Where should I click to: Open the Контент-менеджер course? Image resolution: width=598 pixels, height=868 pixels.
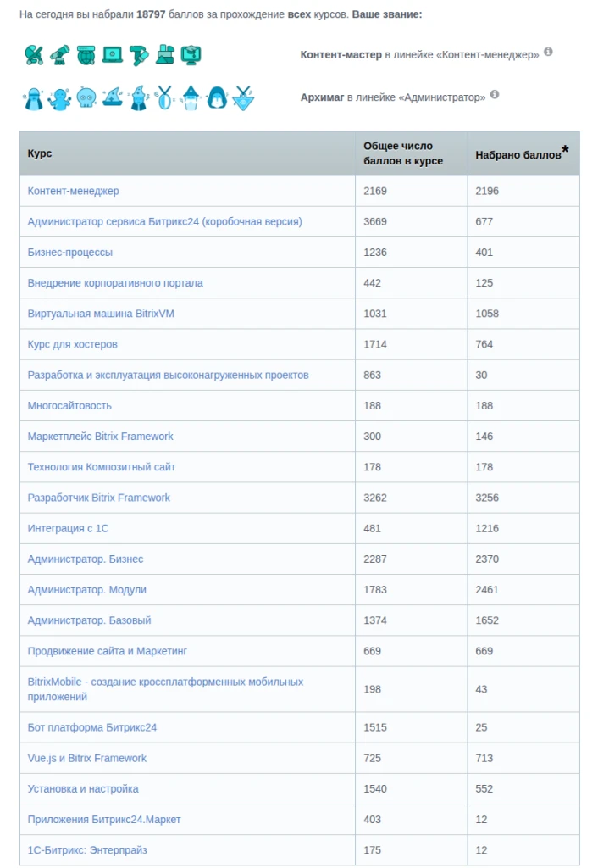click(73, 191)
